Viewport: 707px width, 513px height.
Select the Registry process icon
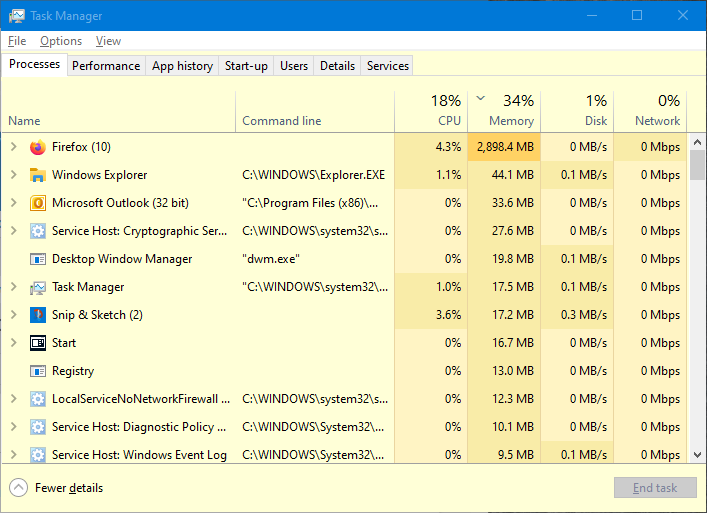pos(38,371)
